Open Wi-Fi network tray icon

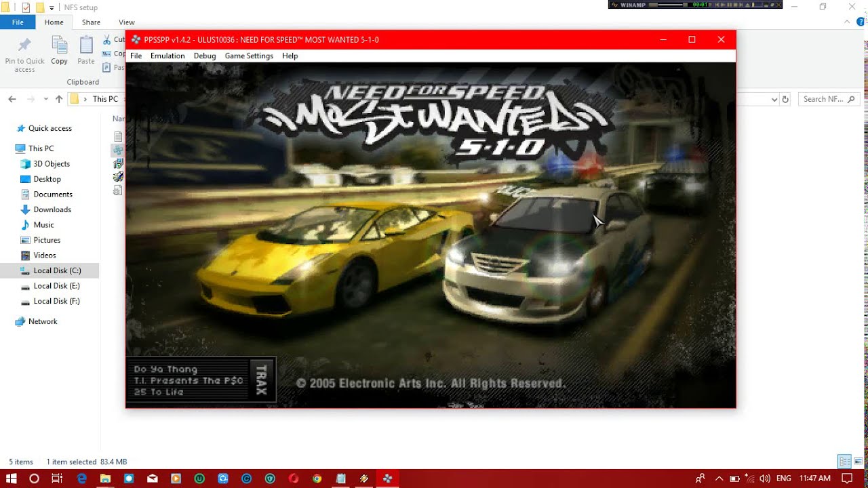(x=750, y=479)
